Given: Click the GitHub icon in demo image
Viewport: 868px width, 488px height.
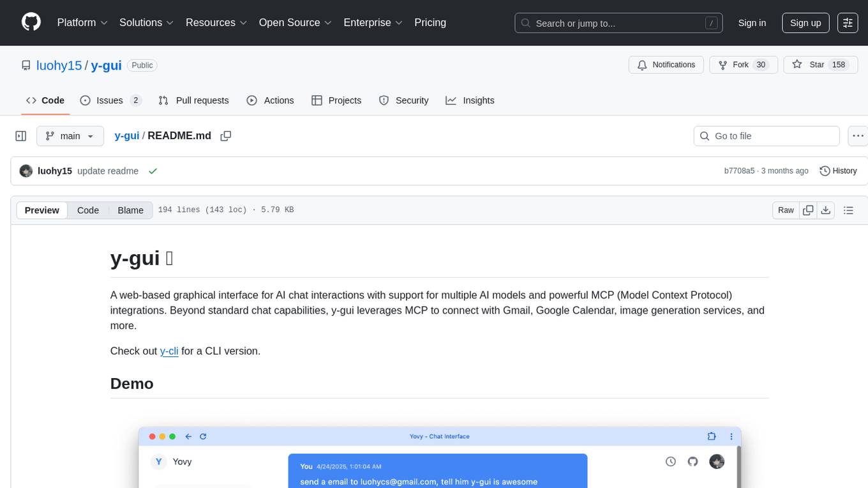Looking at the screenshot, I should [x=693, y=461].
